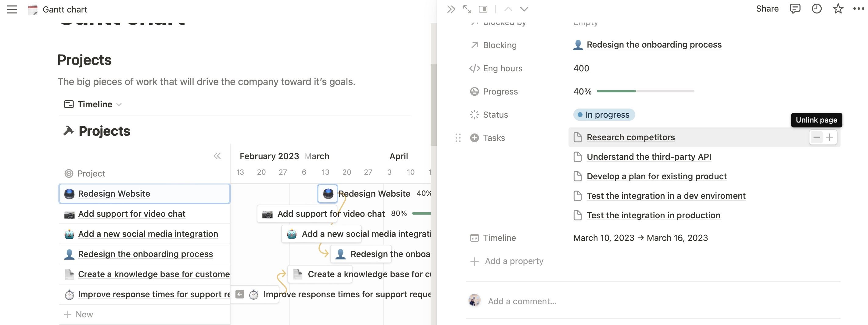868x325 pixels.
Task: Click the Add a comment field
Action: (x=522, y=301)
